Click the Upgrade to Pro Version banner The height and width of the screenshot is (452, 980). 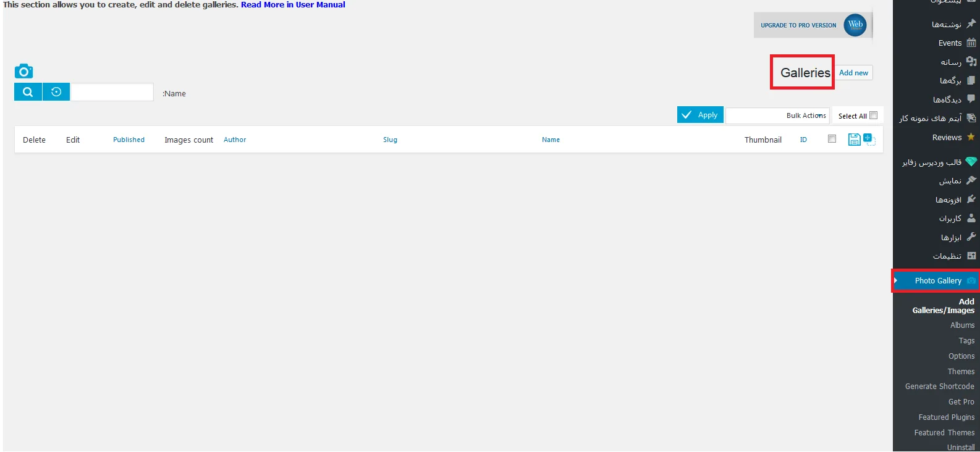pyautogui.click(x=813, y=25)
